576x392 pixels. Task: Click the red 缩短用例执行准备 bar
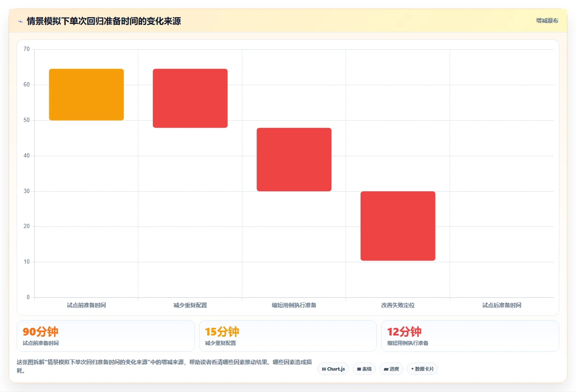coord(294,160)
